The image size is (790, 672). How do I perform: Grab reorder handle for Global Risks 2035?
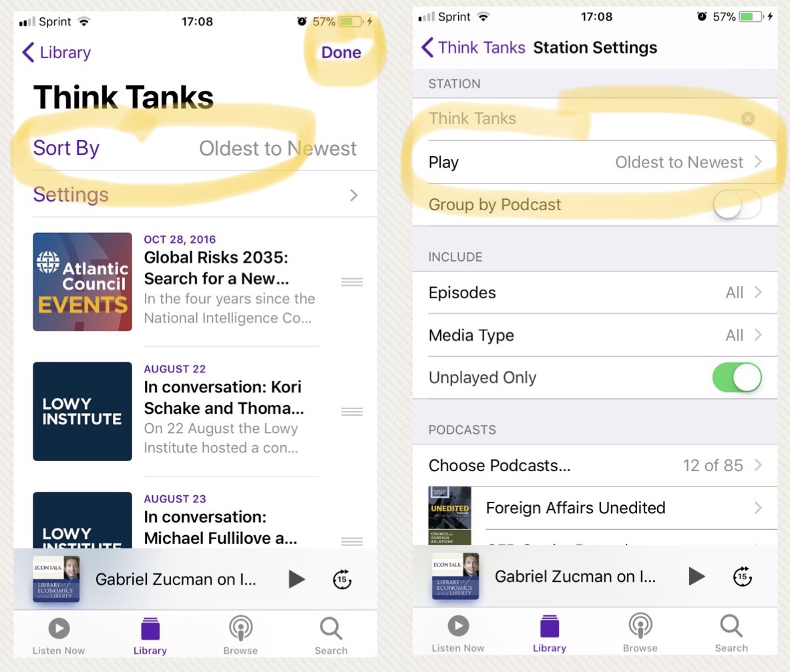pyautogui.click(x=352, y=282)
